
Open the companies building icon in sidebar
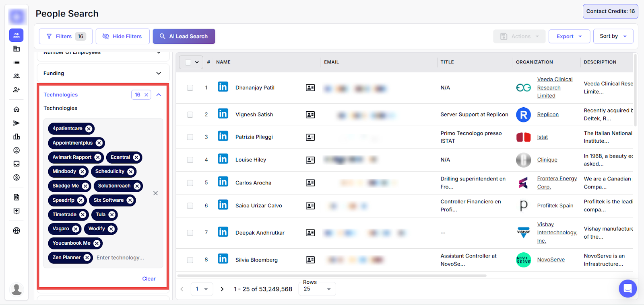[17, 49]
